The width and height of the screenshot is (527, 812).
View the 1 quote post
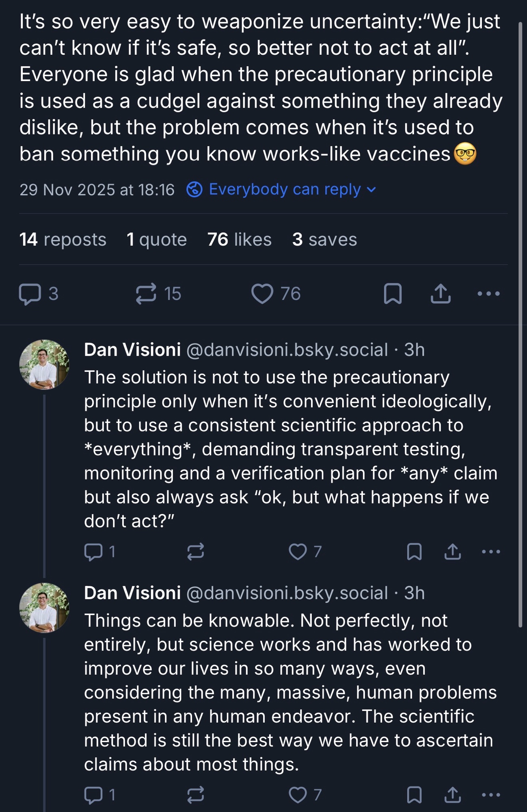coord(157,240)
